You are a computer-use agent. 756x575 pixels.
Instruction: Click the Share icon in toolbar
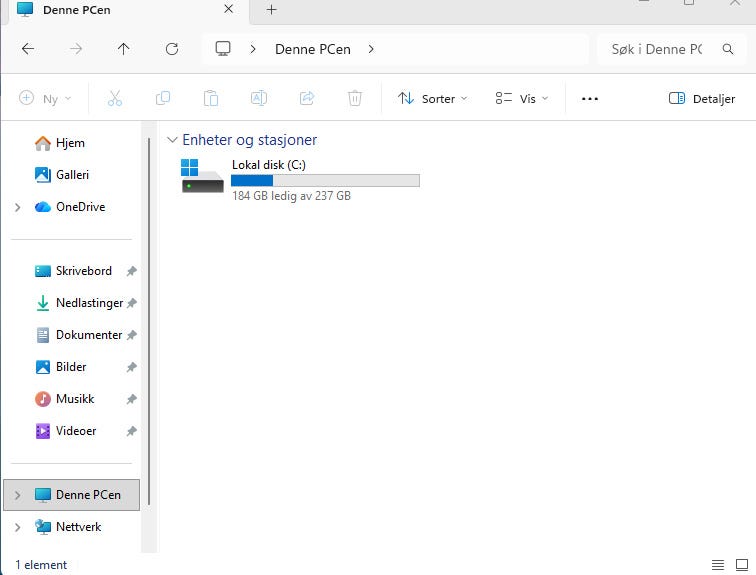(x=307, y=98)
